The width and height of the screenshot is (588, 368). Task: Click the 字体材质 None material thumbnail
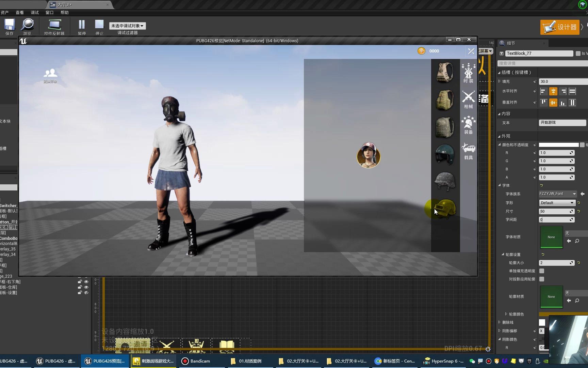coord(551,237)
